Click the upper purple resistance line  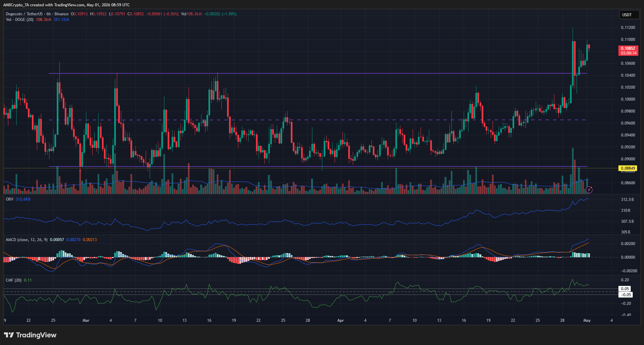tap(318, 73)
